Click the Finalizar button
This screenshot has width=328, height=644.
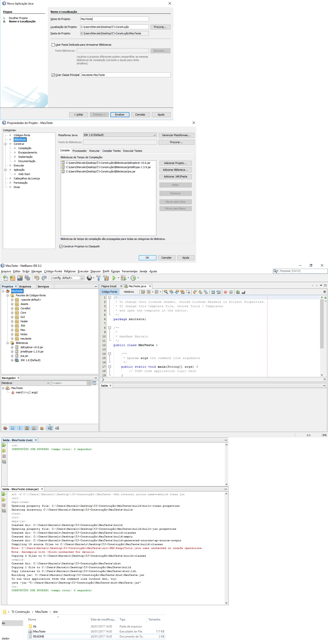[120, 115]
